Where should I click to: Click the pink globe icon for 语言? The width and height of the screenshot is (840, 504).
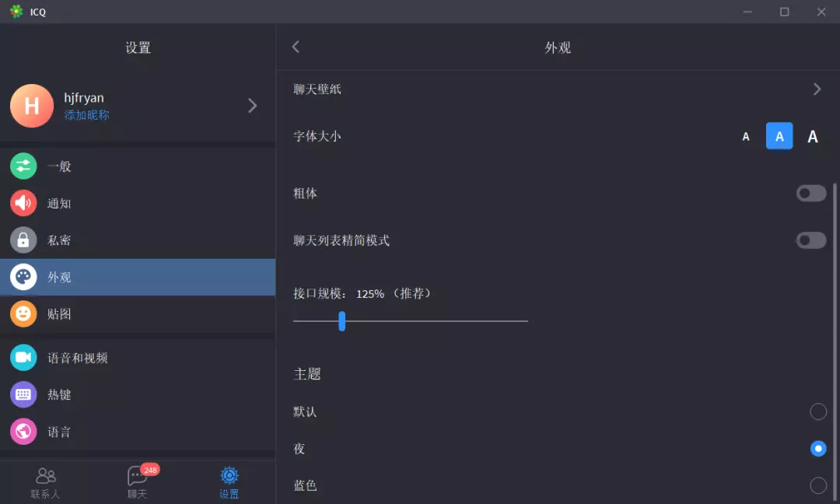pos(23,431)
